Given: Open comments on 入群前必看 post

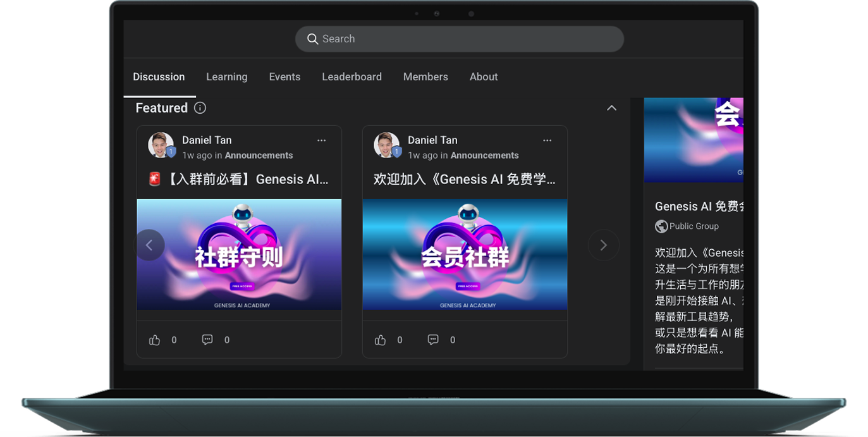Looking at the screenshot, I should point(207,340).
